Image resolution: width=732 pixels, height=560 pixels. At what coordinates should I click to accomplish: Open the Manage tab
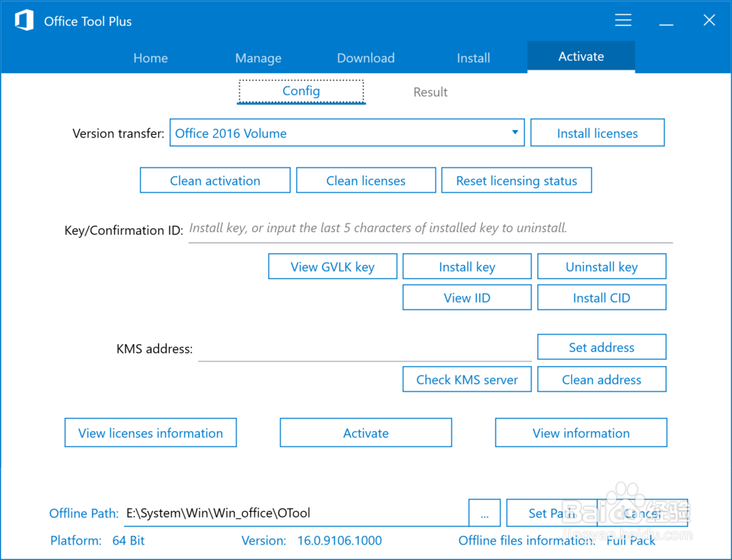[x=258, y=58]
